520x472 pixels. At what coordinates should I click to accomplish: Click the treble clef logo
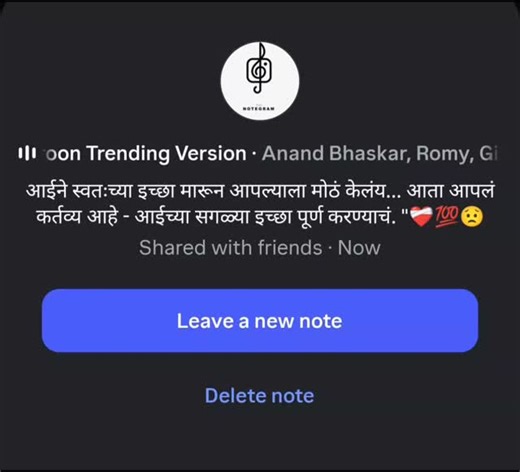pos(259,68)
